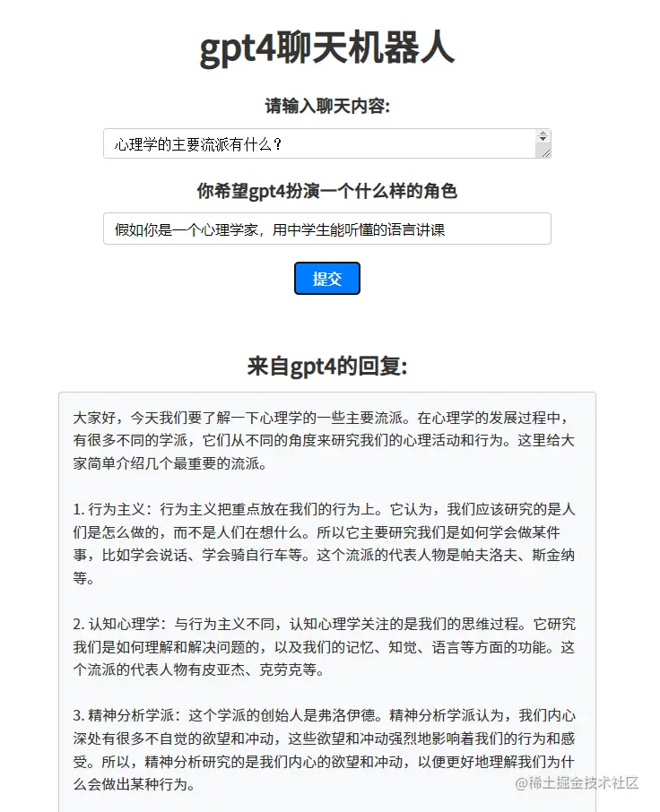The image size is (660, 812).
Task: Click the text 假如你是一个心理学家 in role field
Action: point(186,229)
